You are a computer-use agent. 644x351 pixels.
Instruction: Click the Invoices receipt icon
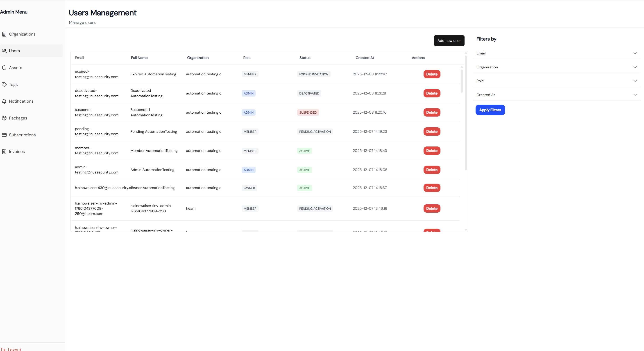tap(4, 152)
